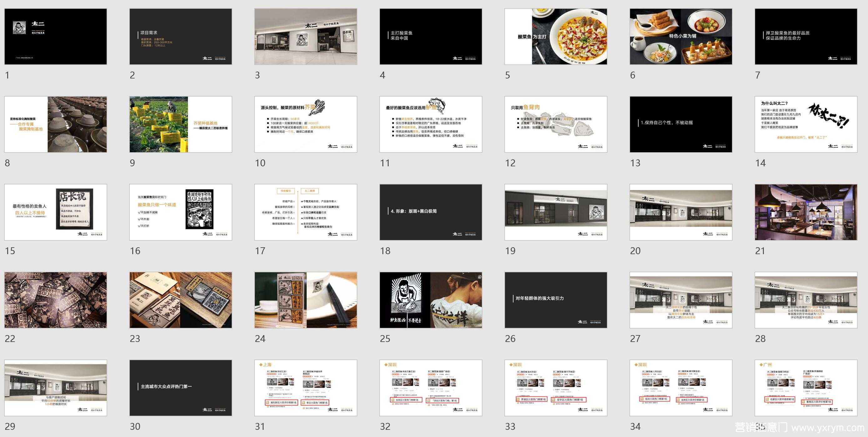This screenshot has height=437, width=868.
Task: Select slide 13 保持自己个性，不被动摇
Action: click(x=681, y=124)
